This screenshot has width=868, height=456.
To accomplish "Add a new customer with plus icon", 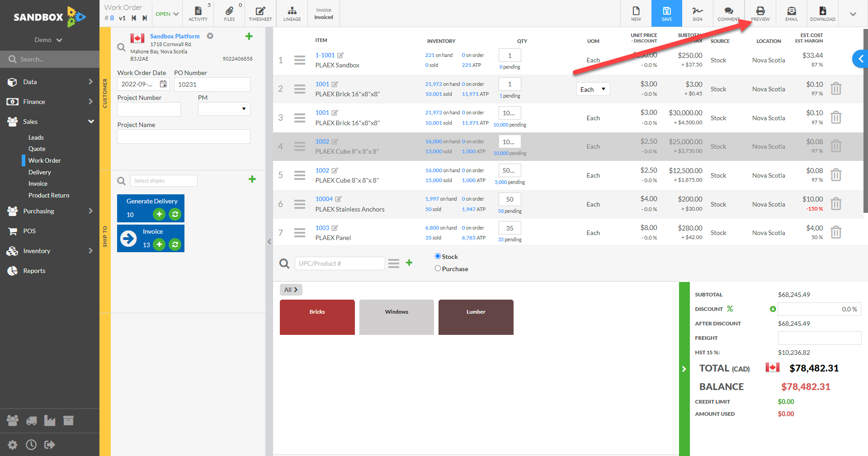I will pyautogui.click(x=249, y=36).
